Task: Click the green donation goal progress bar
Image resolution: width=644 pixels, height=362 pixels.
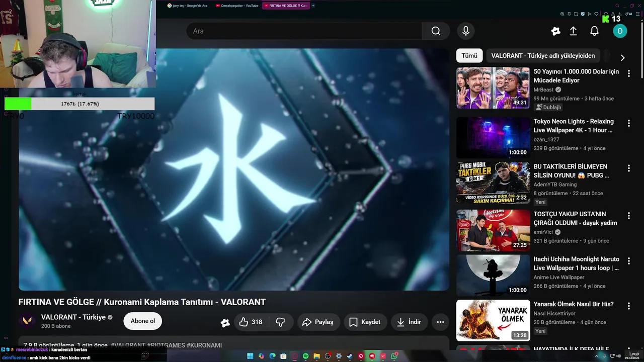Action: [x=79, y=104]
